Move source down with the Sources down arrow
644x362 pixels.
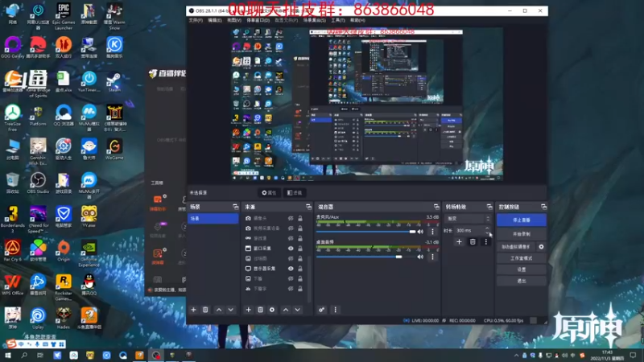click(297, 310)
